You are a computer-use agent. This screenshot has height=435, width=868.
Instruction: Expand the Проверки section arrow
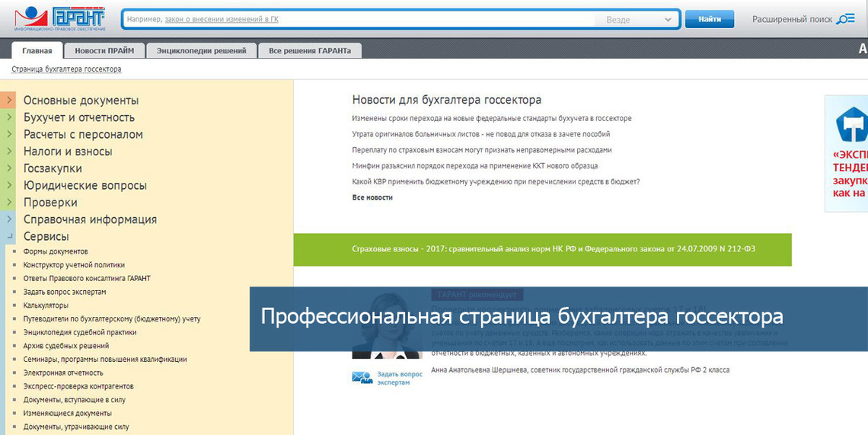(x=9, y=202)
